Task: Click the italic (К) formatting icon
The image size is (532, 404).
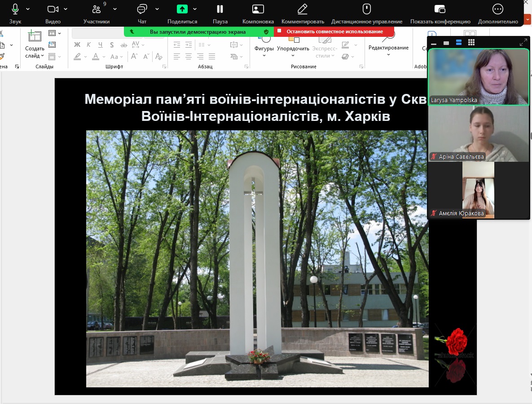Action: click(x=89, y=44)
